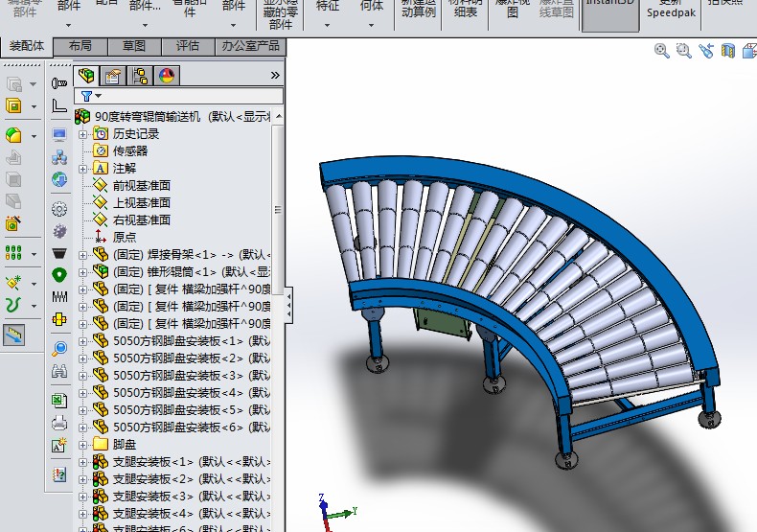
Task: Switch to the 草图 ribbon tab
Action: click(134, 46)
